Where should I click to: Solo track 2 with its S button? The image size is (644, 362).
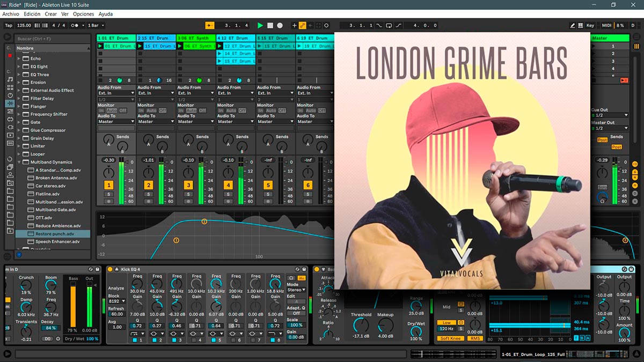click(x=149, y=194)
